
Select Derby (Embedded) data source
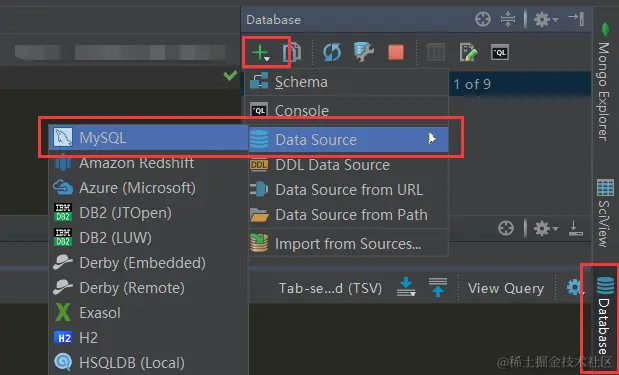pos(148,263)
